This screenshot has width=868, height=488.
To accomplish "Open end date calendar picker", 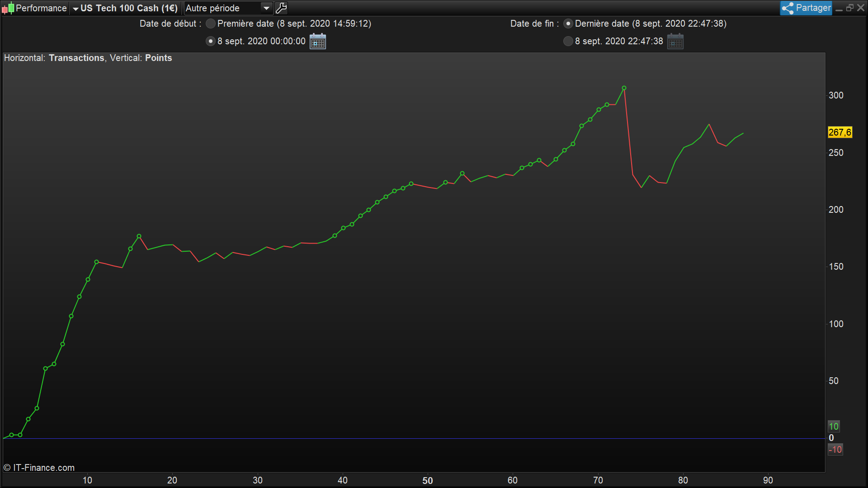I will tap(675, 42).
